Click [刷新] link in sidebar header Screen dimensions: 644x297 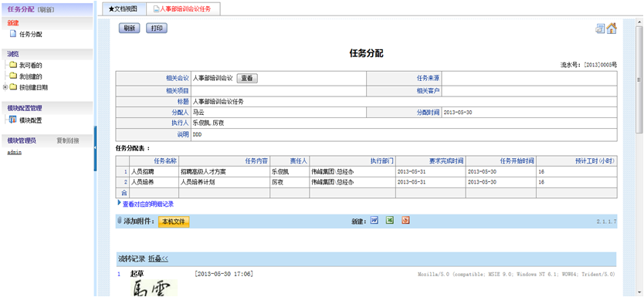tap(46, 9)
